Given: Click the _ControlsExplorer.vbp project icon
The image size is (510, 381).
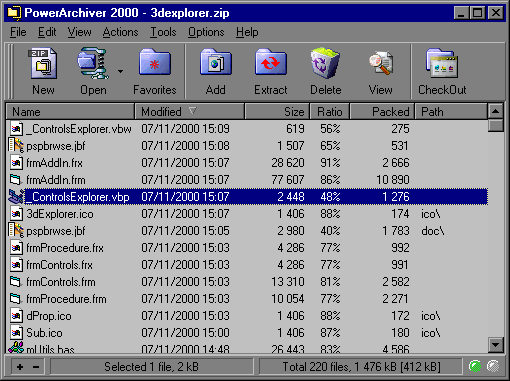Looking at the screenshot, I should point(16,197).
